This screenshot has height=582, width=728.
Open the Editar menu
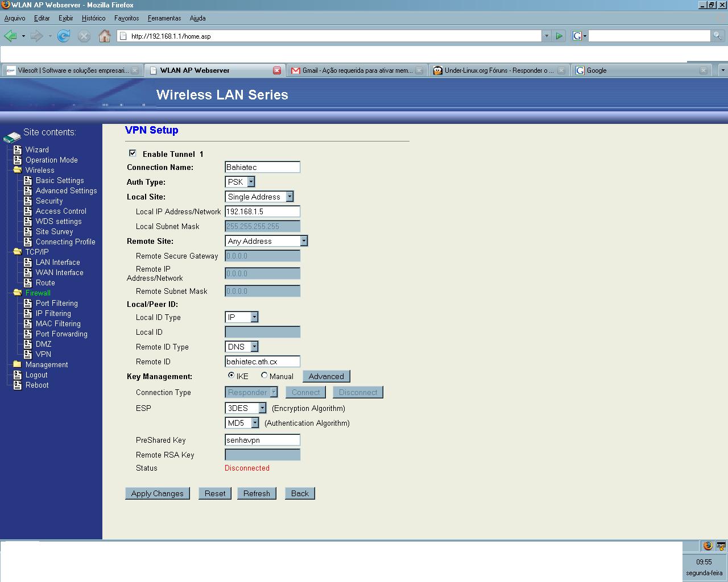click(42, 18)
